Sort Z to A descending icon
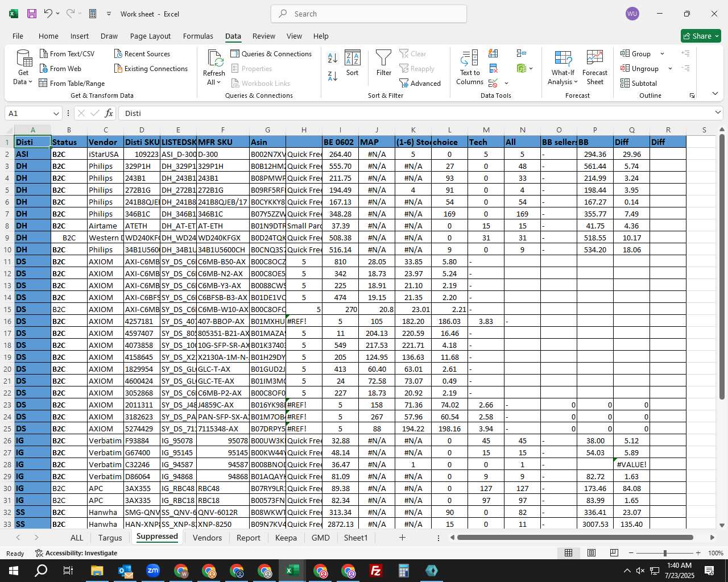The height and width of the screenshot is (582, 728). point(333,76)
